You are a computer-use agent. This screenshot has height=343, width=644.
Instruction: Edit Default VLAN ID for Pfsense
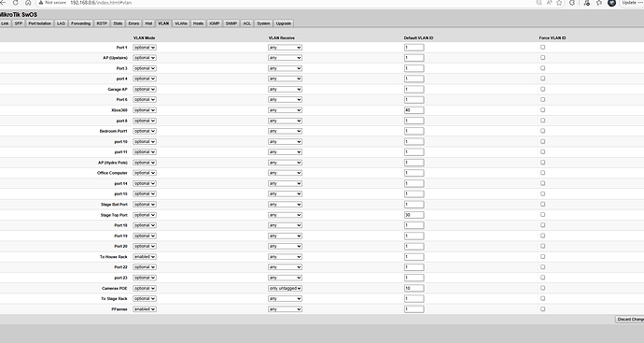click(x=413, y=308)
